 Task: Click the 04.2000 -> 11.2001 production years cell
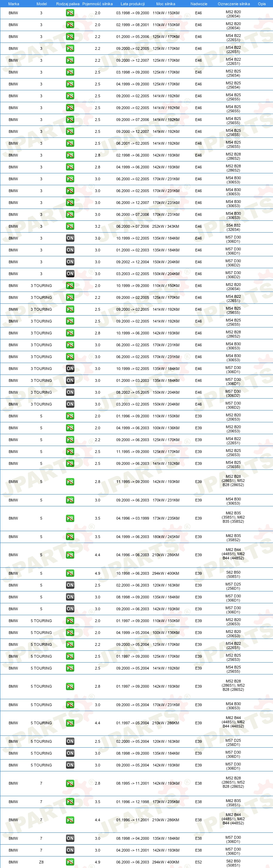[x=133, y=850]
